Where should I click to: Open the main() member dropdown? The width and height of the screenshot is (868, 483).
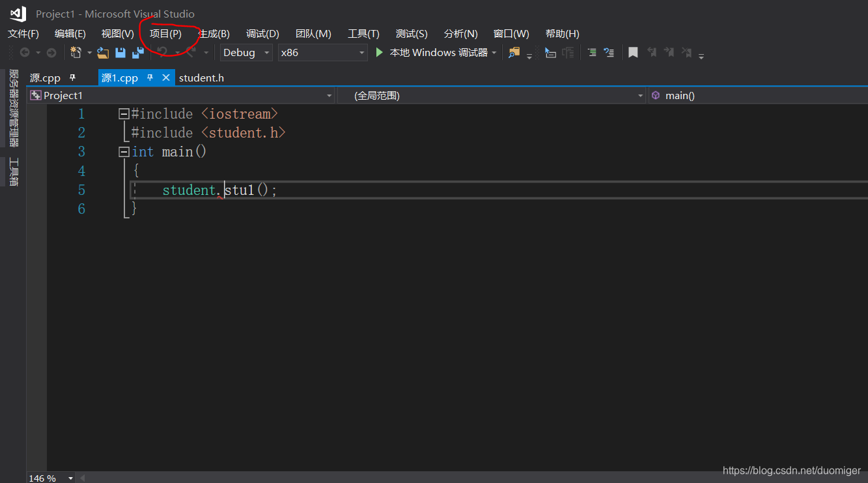coord(759,96)
